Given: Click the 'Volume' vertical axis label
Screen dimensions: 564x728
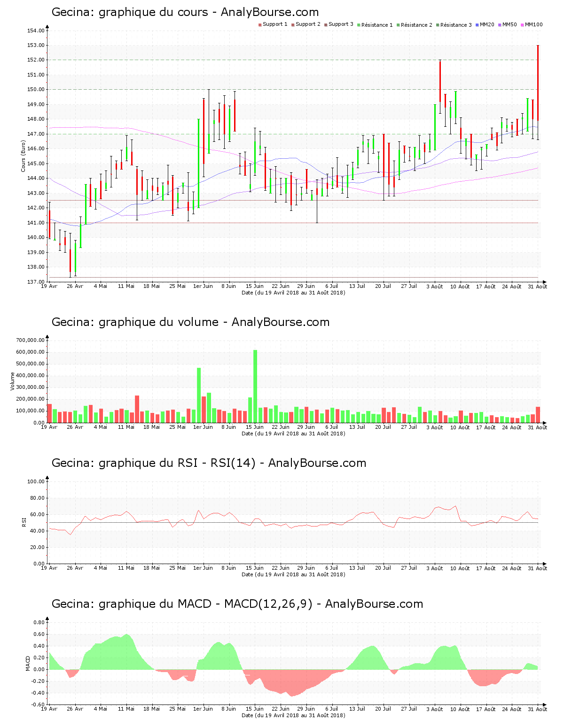Looking at the screenshot, I should tap(13, 381).
